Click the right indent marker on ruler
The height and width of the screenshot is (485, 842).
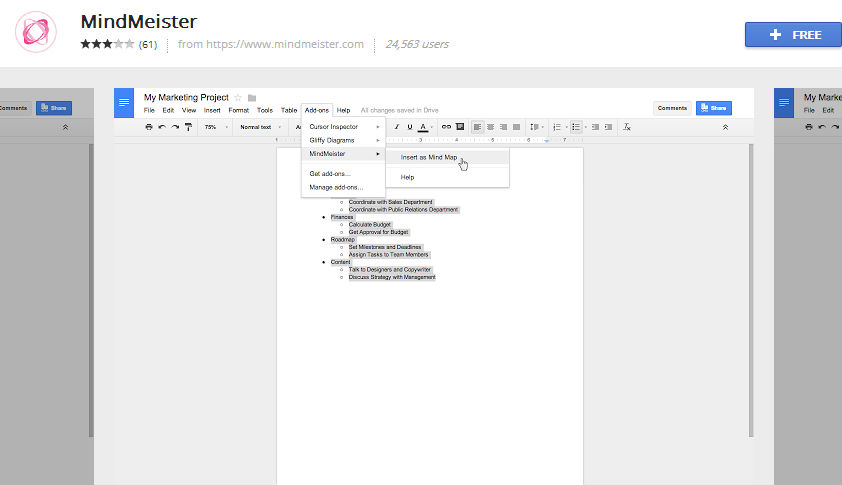click(546, 141)
